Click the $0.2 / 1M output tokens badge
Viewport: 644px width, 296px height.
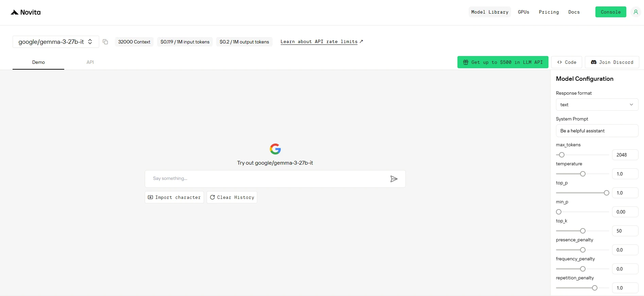pyautogui.click(x=244, y=42)
